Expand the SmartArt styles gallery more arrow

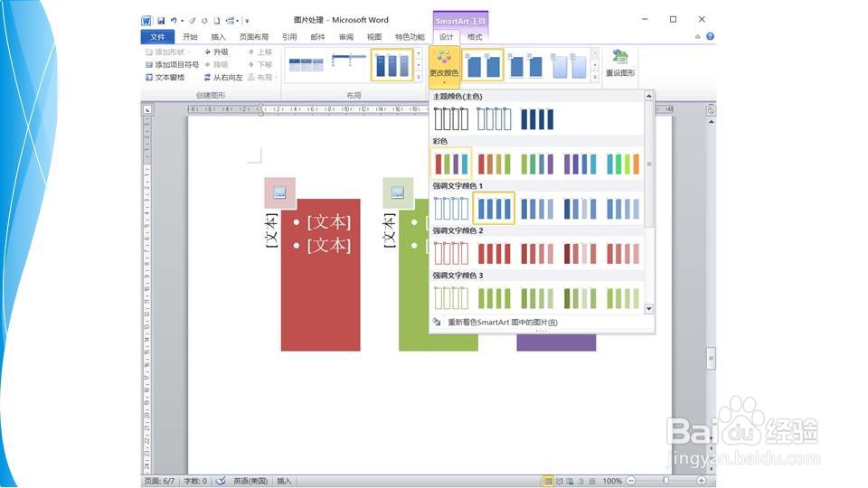pos(595,78)
